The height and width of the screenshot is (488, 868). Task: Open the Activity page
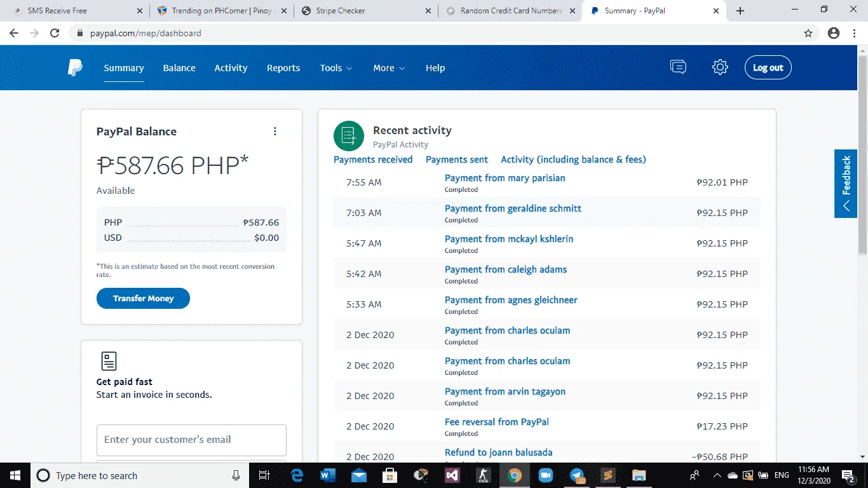point(231,68)
